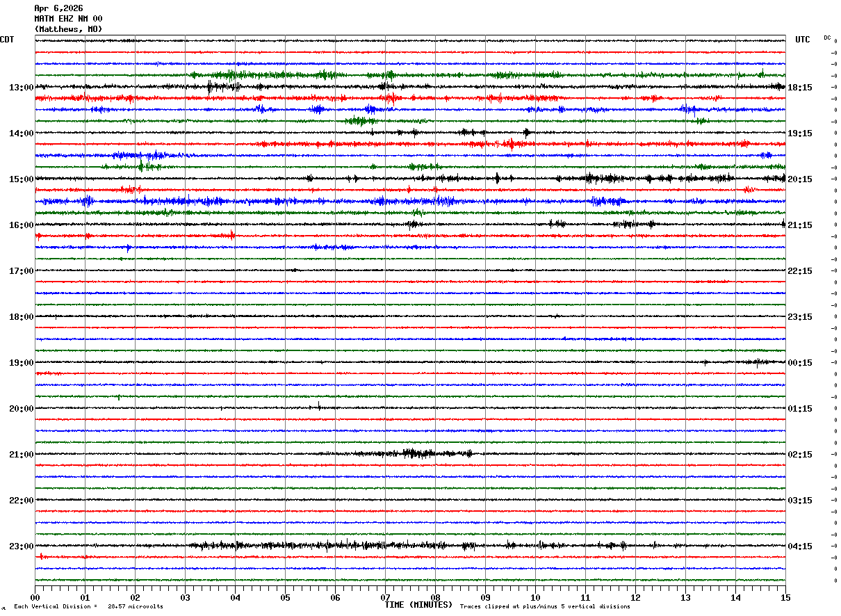
Task: Click the 20:15 UTC time label
Action: (800, 179)
